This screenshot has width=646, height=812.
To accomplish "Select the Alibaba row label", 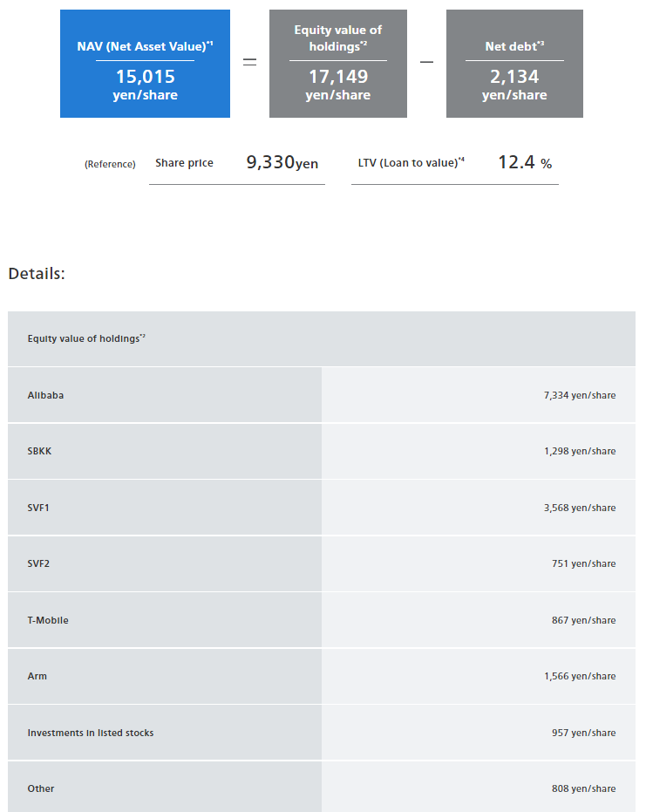I will (x=45, y=395).
